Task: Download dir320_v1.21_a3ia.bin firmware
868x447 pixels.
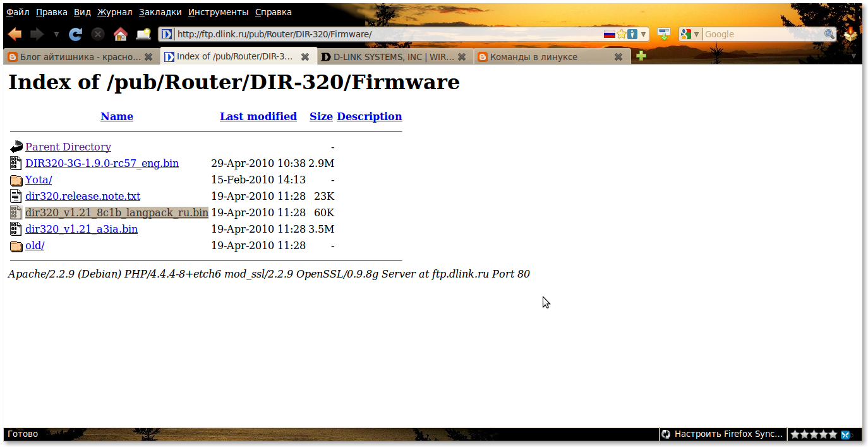Action: 81,229
